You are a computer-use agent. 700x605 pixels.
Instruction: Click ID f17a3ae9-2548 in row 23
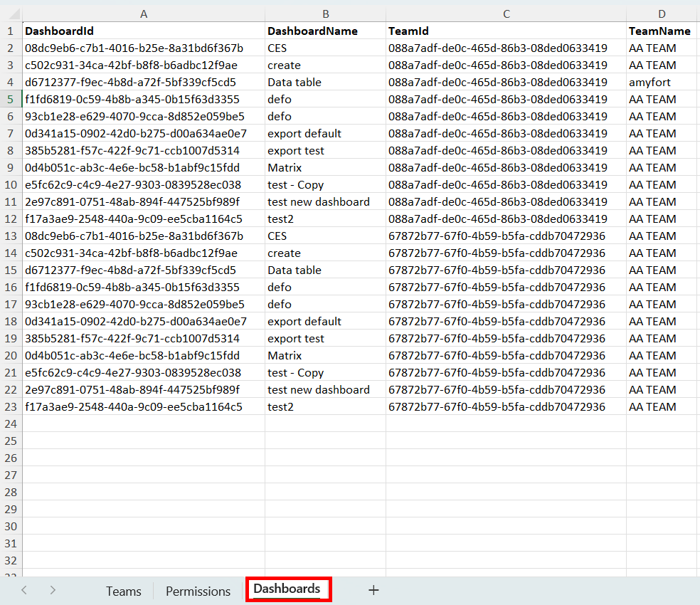pos(144,406)
